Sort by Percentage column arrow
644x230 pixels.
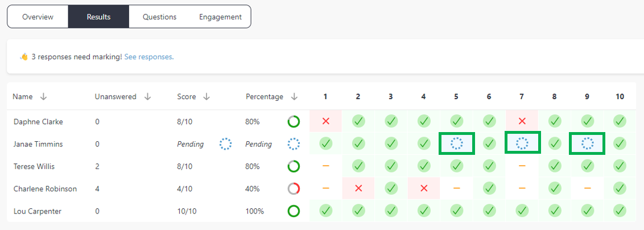294,97
